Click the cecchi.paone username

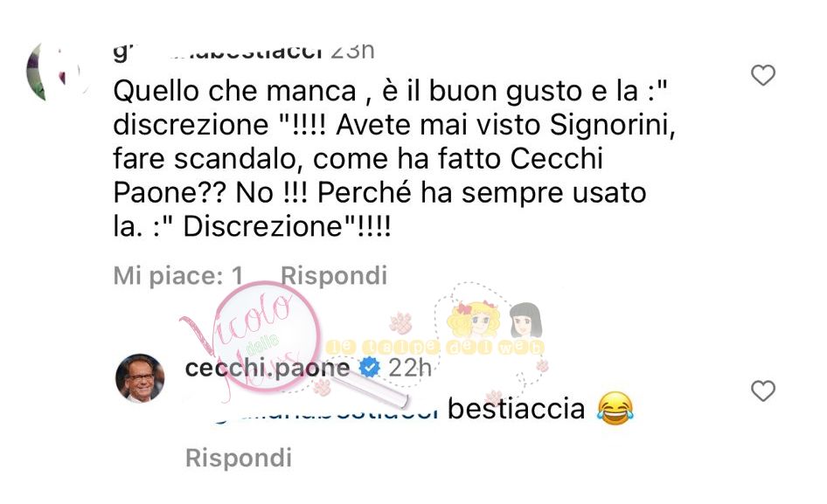click(267, 368)
